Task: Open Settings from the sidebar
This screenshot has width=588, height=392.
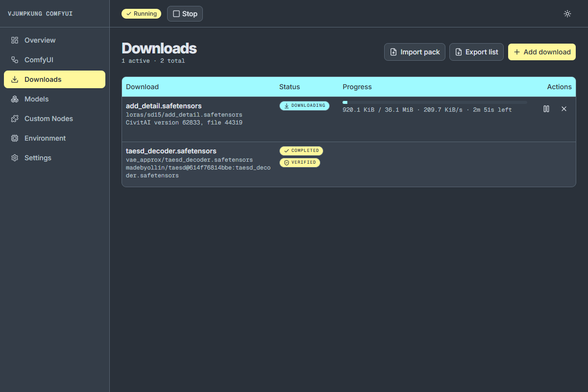Action: [54, 158]
